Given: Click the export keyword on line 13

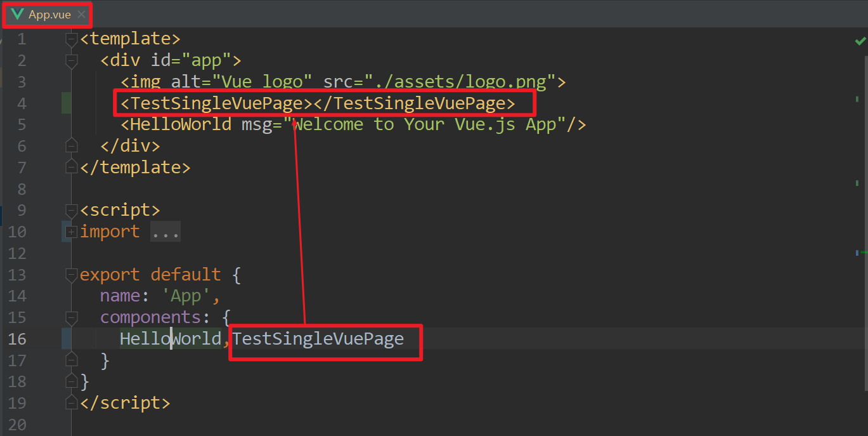Looking at the screenshot, I should pos(110,275).
